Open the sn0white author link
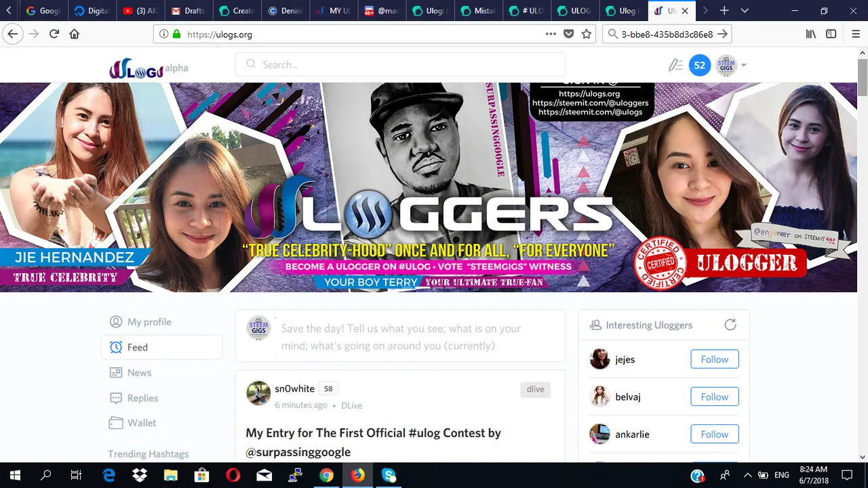The image size is (868, 488). pyautogui.click(x=294, y=388)
